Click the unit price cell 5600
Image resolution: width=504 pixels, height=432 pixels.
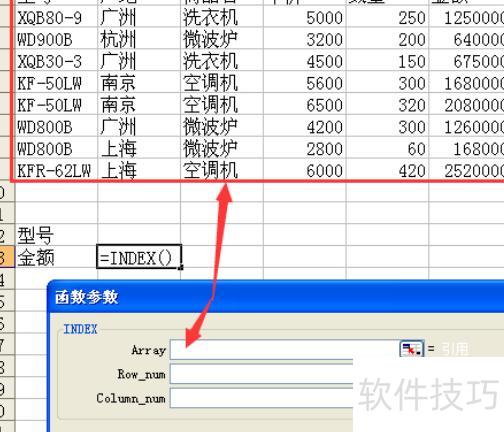point(305,83)
